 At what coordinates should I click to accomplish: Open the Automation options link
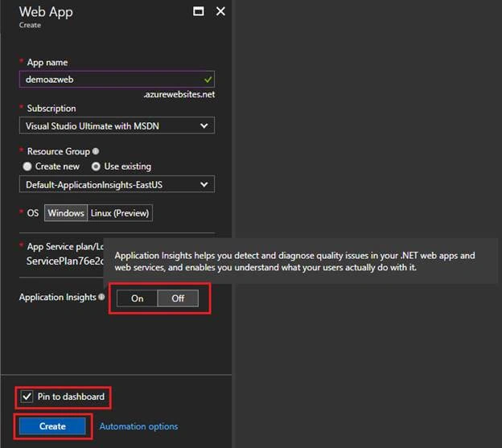point(138,426)
